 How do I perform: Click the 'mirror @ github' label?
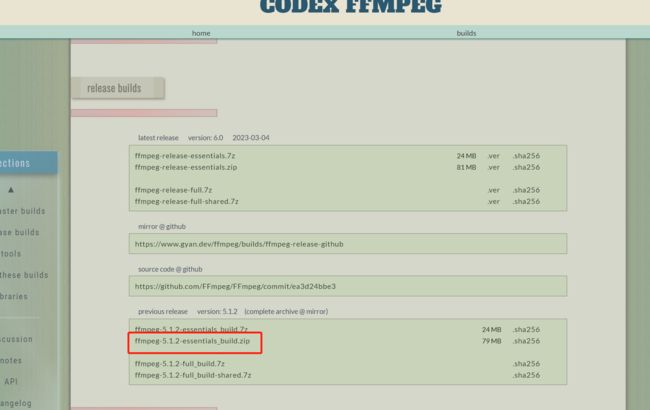(162, 227)
